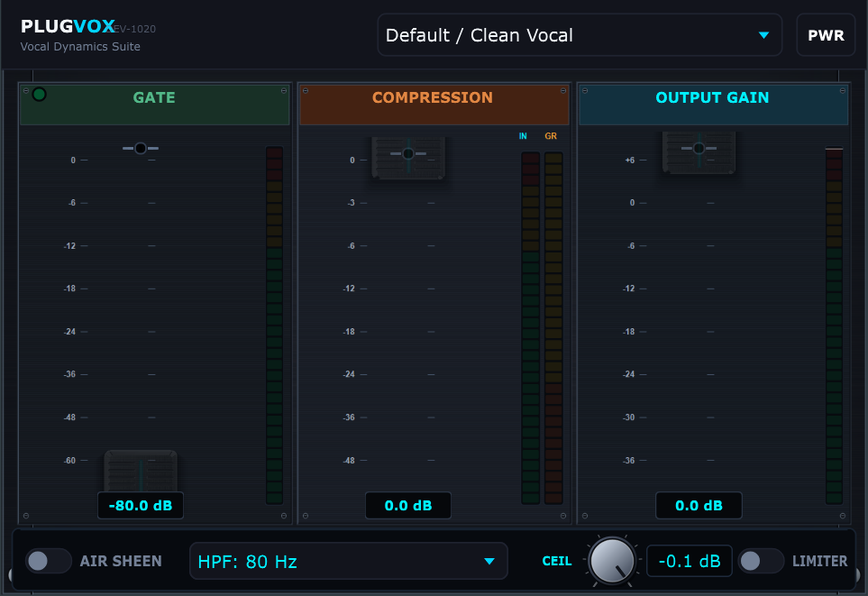This screenshot has width=868, height=596.
Task: Click the Compression 0.0 dB value readout
Action: point(408,505)
